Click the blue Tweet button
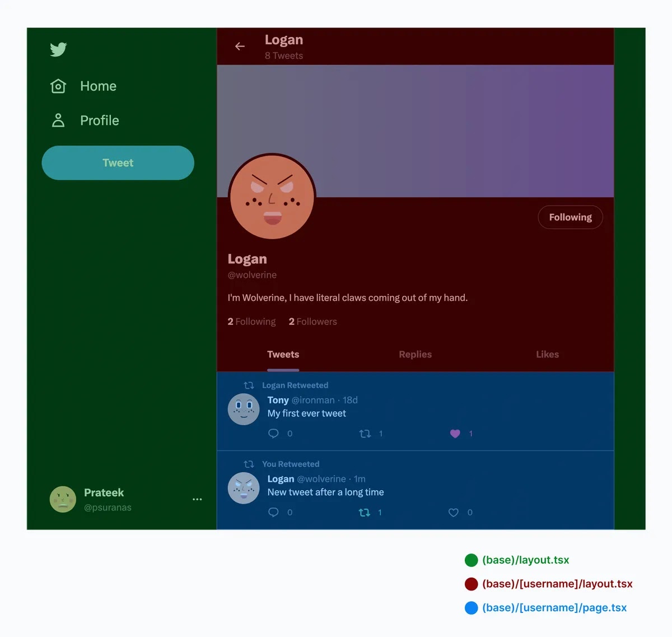This screenshot has width=672, height=637. coord(118,163)
